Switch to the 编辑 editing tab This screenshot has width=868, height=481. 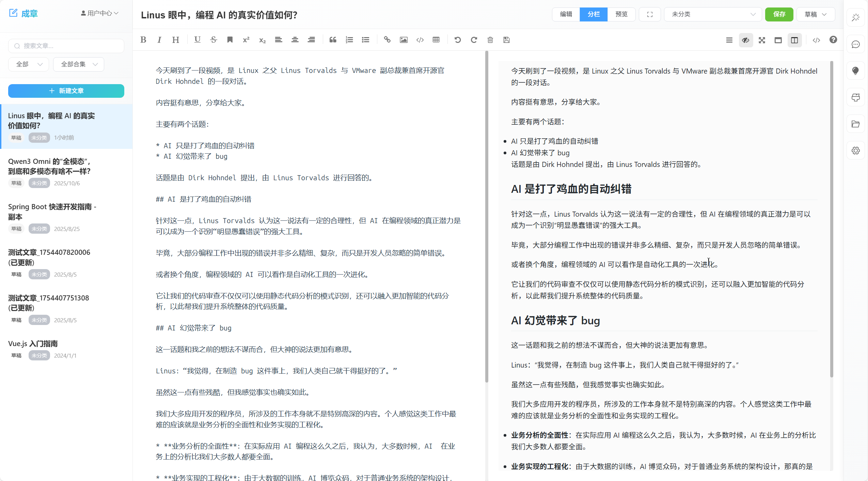tap(565, 14)
